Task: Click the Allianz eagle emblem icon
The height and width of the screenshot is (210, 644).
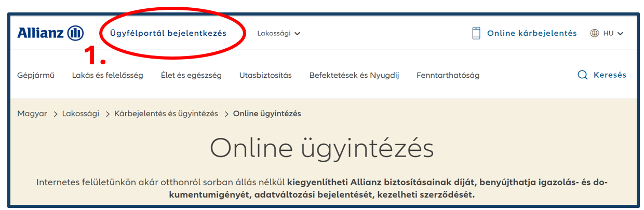Action: tap(75, 33)
